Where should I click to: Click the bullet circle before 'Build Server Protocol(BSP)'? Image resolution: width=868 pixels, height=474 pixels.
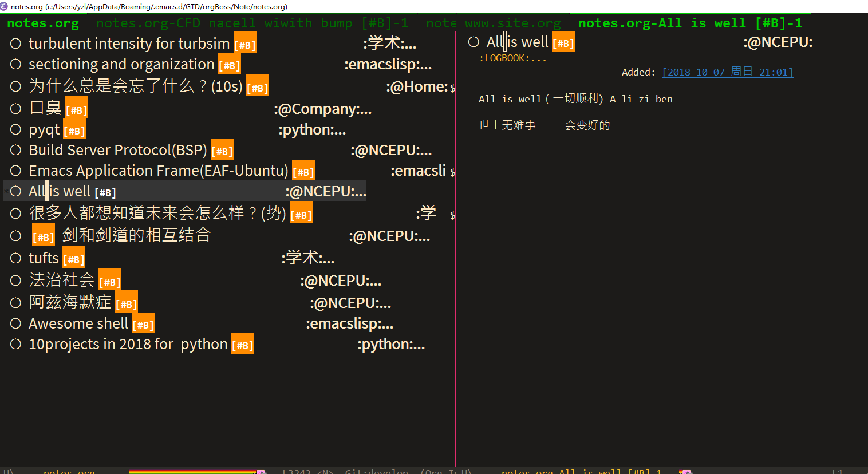[x=16, y=150]
